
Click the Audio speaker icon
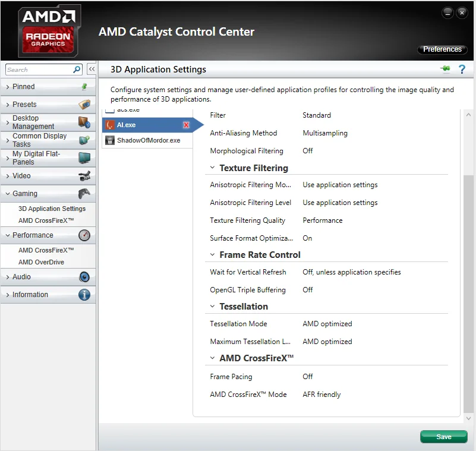click(x=84, y=277)
